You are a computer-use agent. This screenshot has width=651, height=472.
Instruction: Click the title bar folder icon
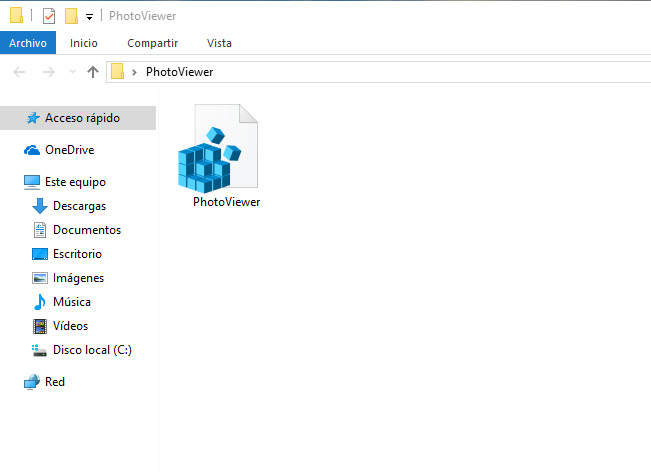tap(16, 15)
